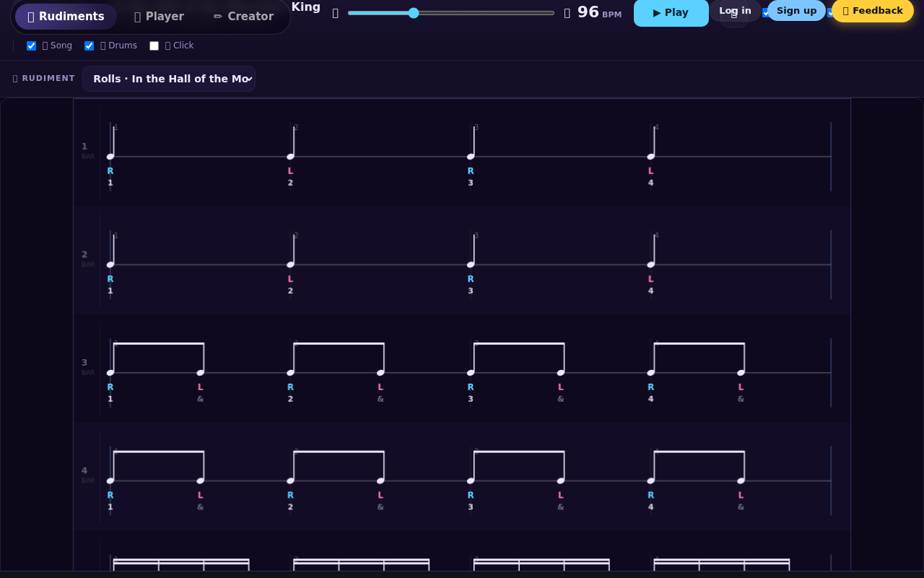Click the first '&' L note in bar 3
924x578 pixels.
click(x=201, y=373)
